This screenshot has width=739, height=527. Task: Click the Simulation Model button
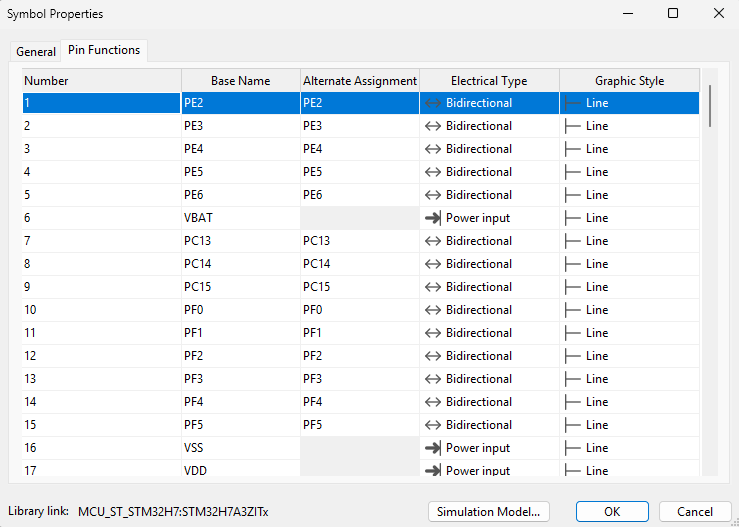[489, 511]
